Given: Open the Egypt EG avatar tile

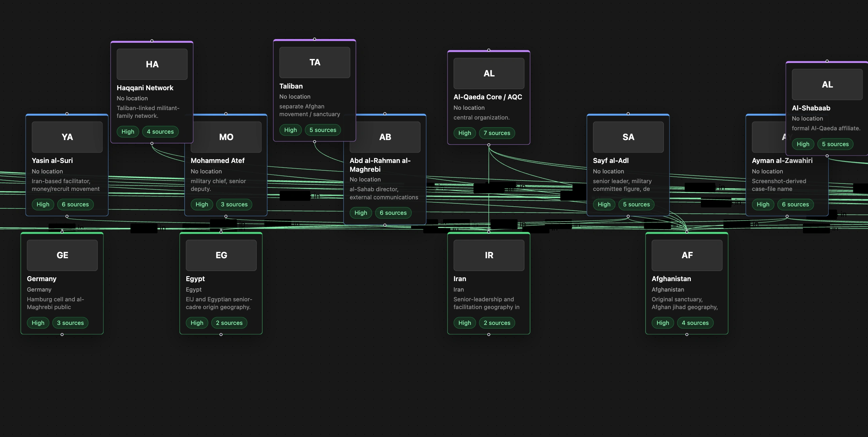Looking at the screenshot, I should click(221, 255).
